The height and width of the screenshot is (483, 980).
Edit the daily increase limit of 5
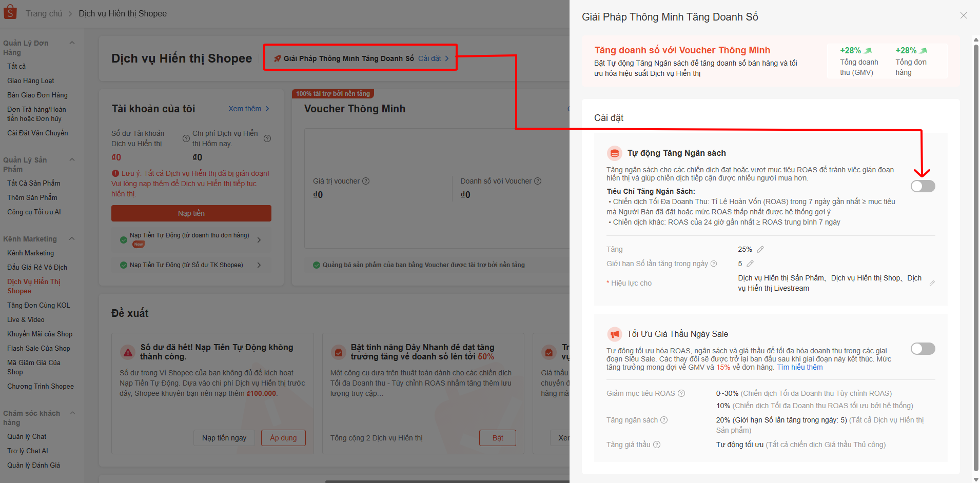[750, 264]
